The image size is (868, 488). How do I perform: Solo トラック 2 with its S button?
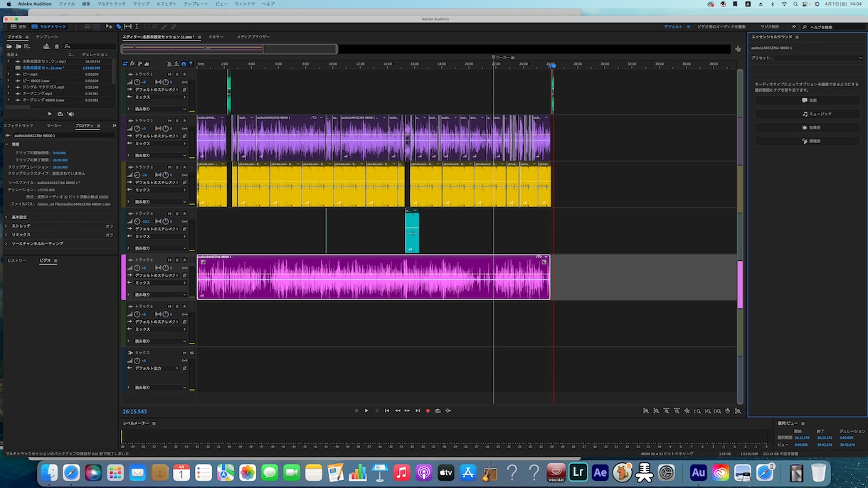click(x=177, y=121)
